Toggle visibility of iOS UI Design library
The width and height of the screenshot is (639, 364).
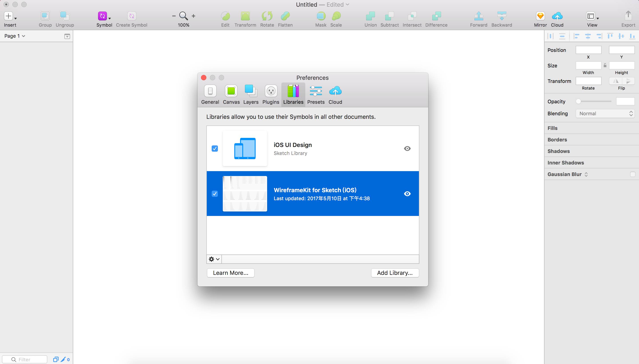click(407, 148)
